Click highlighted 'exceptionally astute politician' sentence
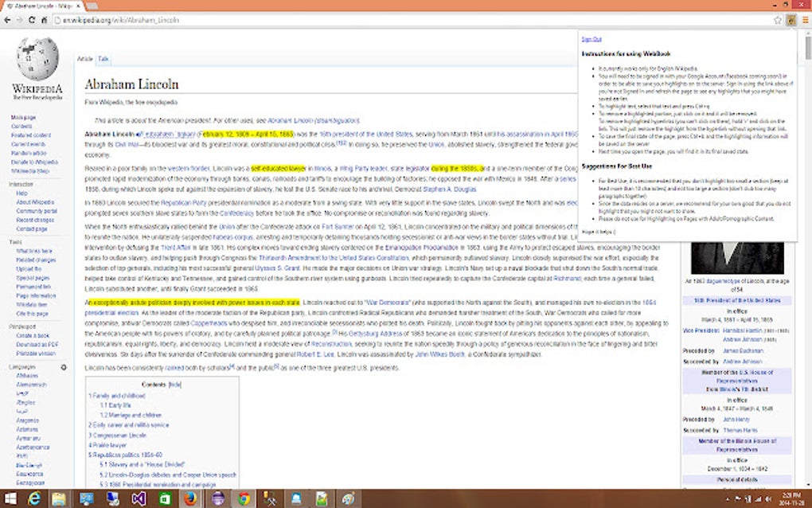This screenshot has width=812, height=508. (194, 303)
